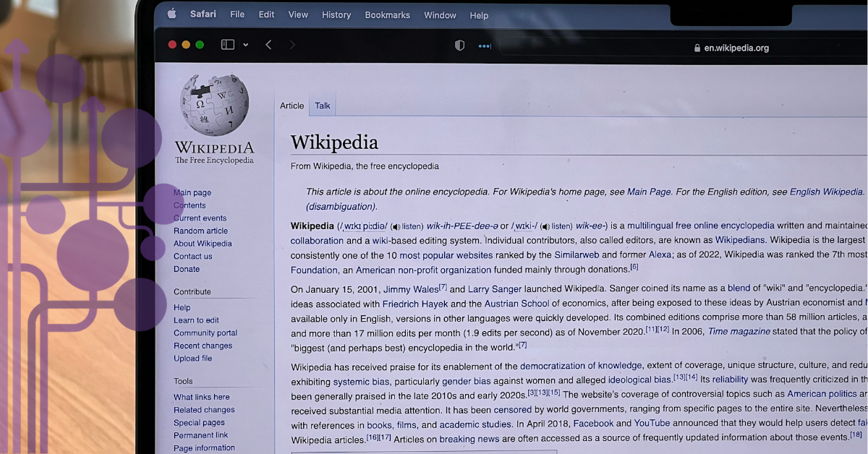
Task: Click the forward arrow in Safari
Action: 292,45
